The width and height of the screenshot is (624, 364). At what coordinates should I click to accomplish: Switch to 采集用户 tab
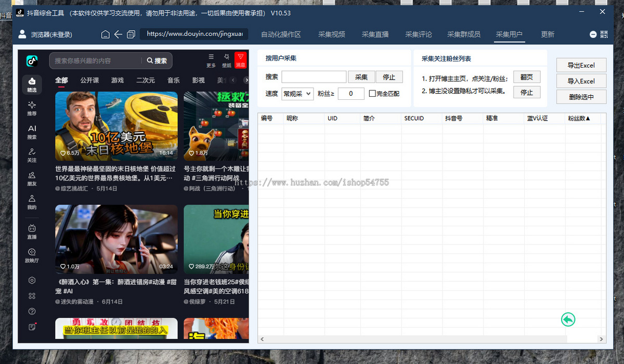point(509,34)
